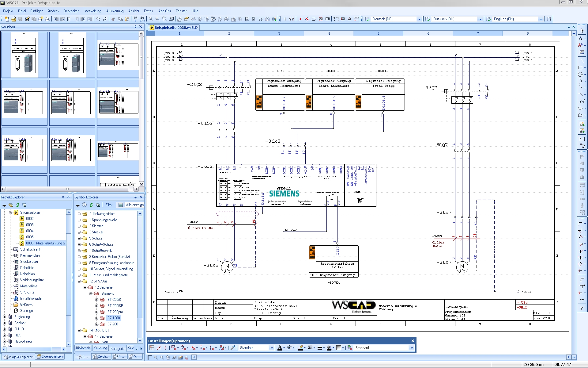Expand the '14 KNX (EIB)' category
The width and height of the screenshot is (588, 368).
[79, 330]
